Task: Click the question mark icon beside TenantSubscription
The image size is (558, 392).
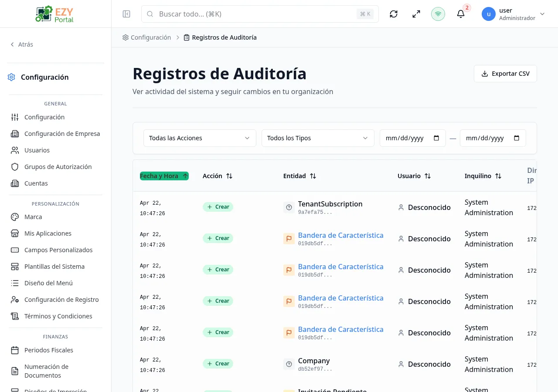Action: tap(289, 207)
